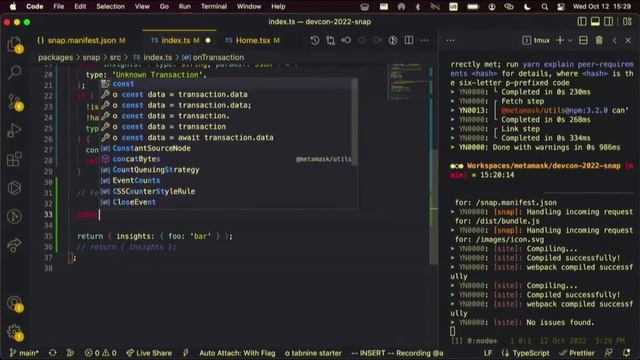Open the Run and Debug view

pos(15,131)
